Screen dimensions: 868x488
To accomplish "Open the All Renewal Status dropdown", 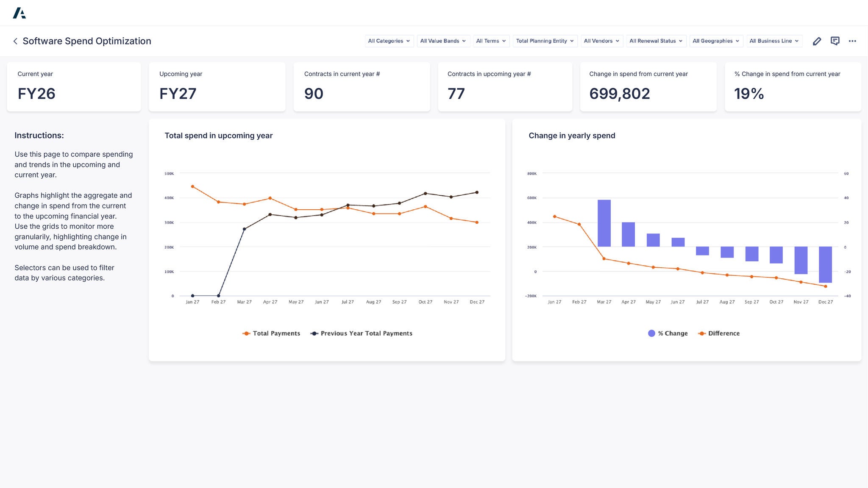I will coord(656,41).
